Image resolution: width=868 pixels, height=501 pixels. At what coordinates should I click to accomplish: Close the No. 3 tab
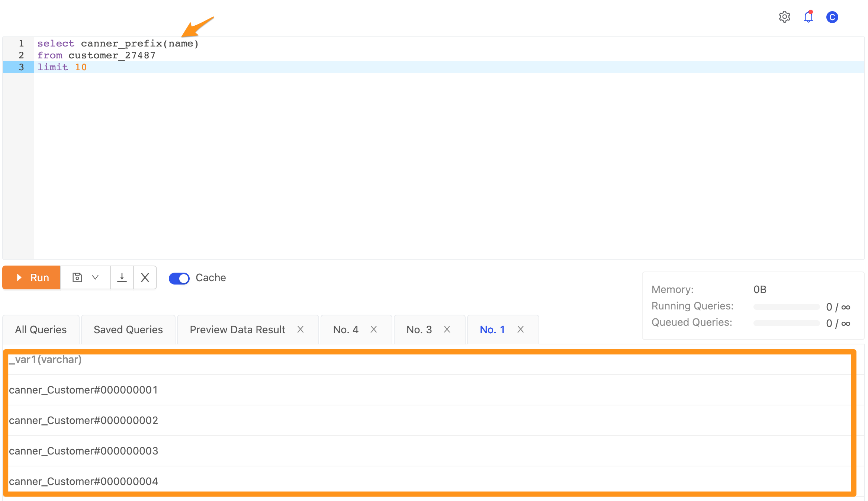[447, 329]
